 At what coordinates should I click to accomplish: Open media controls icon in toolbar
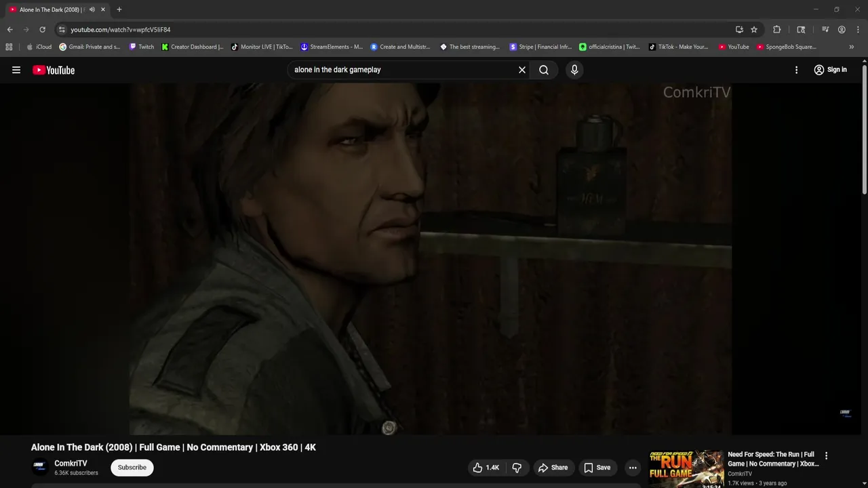[x=825, y=30]
